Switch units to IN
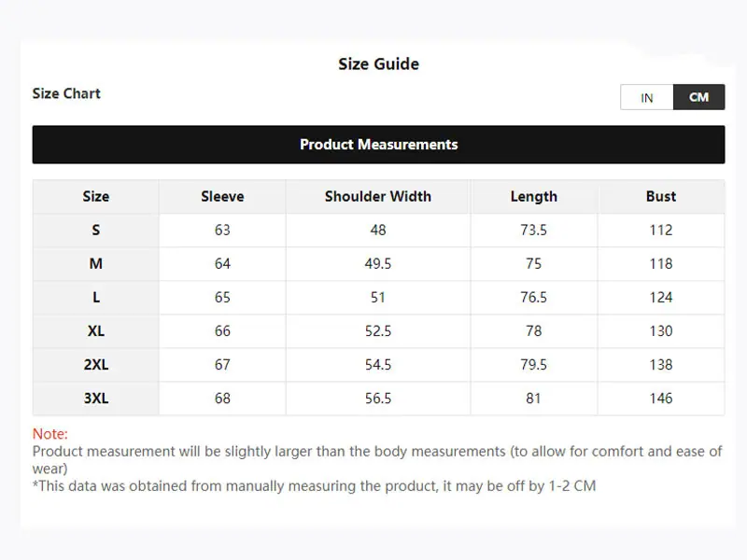The image size is (747, 560). [646, 97]
